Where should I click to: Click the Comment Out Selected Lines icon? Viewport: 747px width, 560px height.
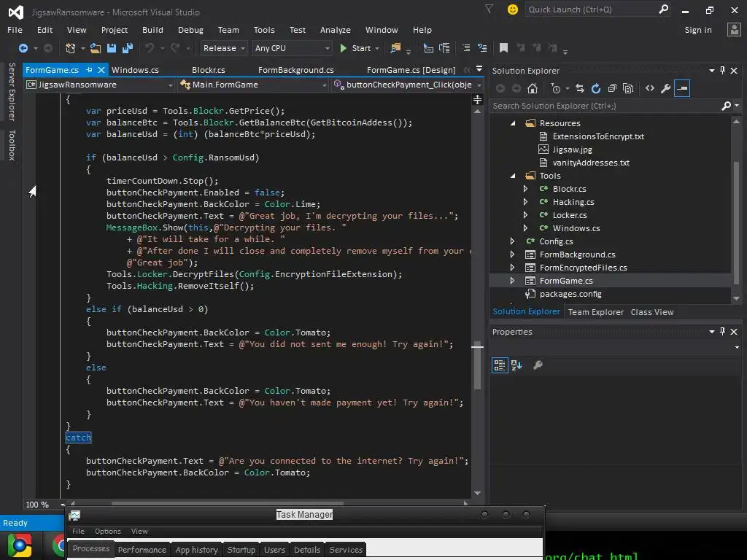click(x=466, y=48)
